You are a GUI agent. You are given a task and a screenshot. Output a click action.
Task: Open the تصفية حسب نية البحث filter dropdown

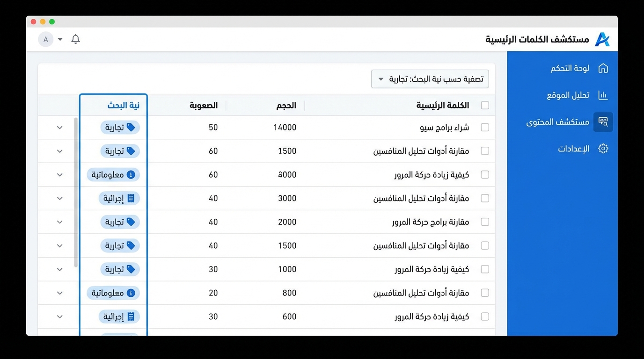coord(430,79)
